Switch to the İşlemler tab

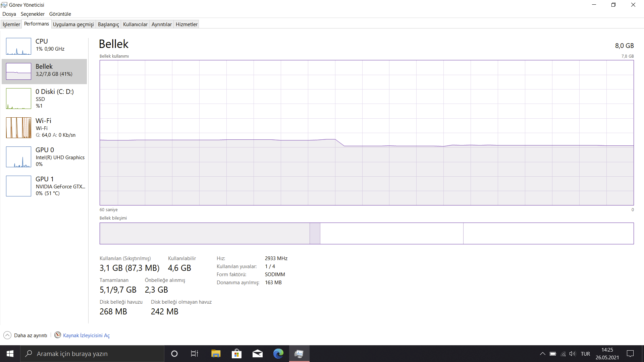[x=11, y=24]
